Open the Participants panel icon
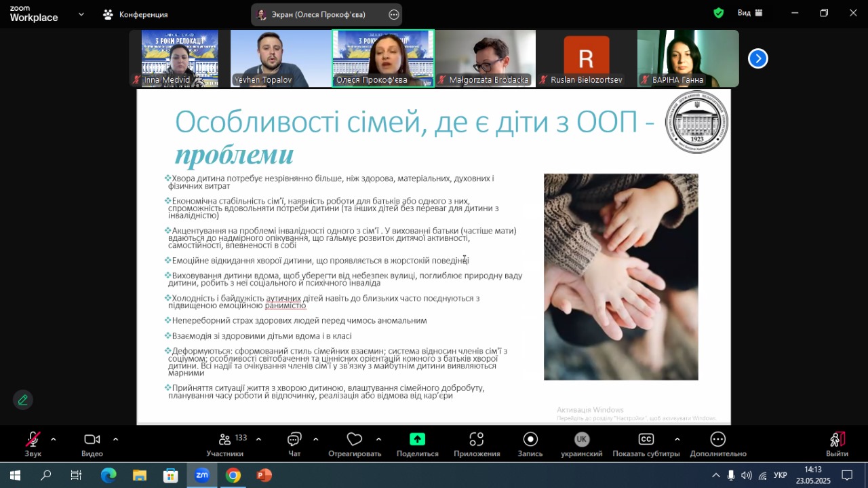 (225, 440)
